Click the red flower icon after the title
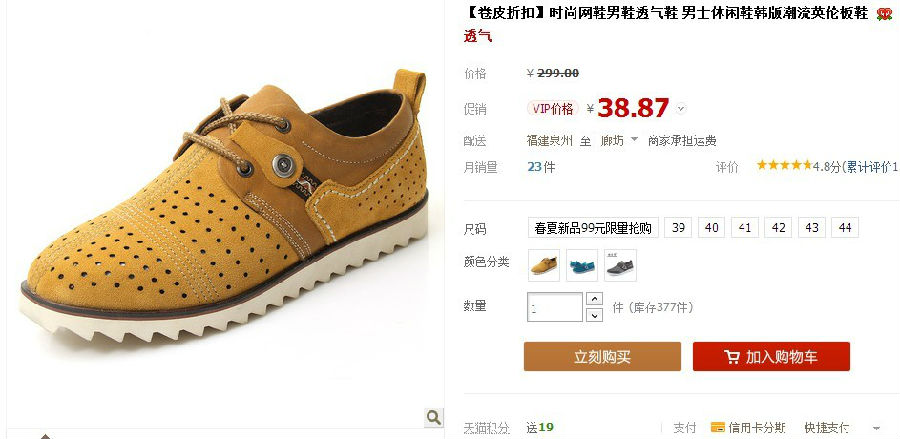 pyautogui.click(x=884, y=14)
